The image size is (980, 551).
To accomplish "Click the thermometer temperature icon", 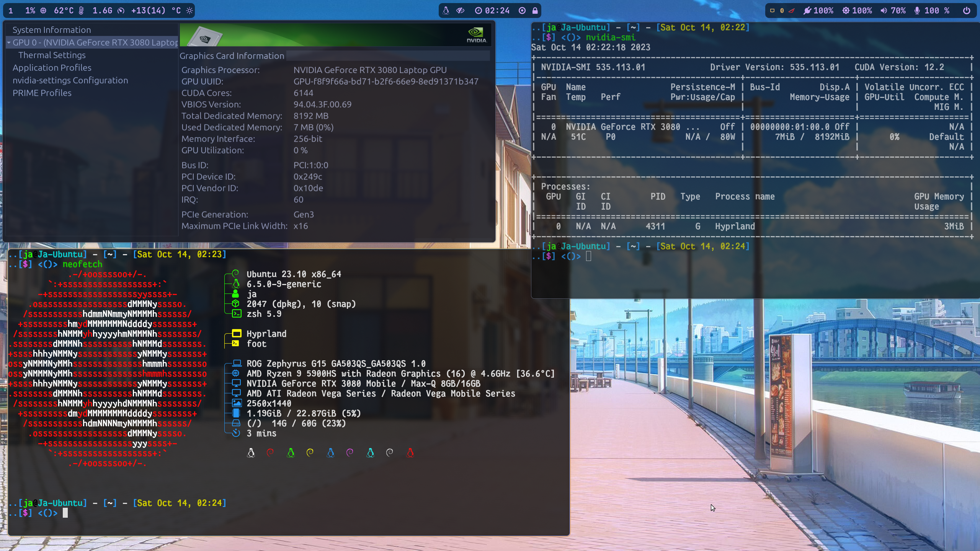I will [81, 11].
